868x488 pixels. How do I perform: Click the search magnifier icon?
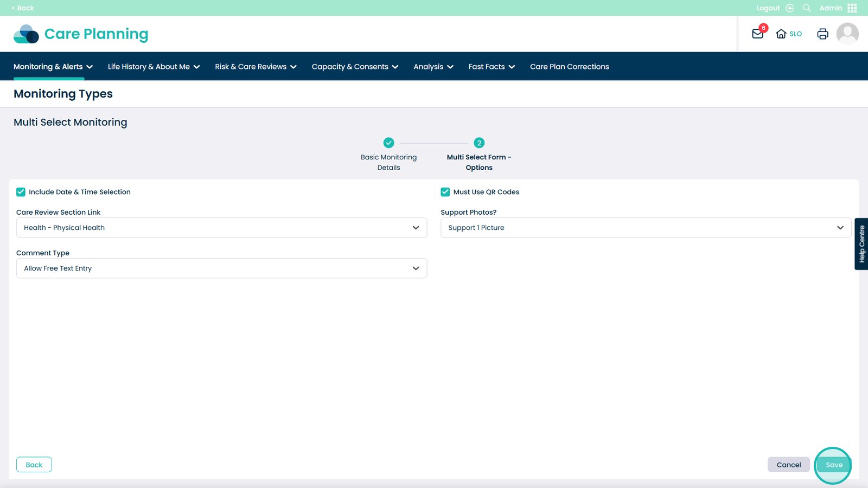click(x=807, y=8)
